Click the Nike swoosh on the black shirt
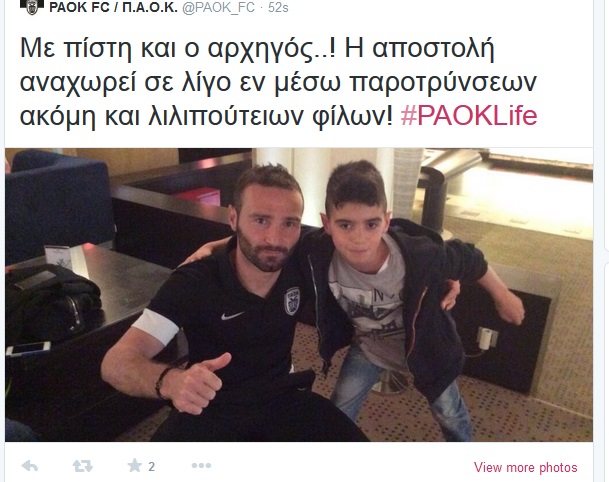The width and height of the screenshot is (609, 482). pyautogui.click(x=232, y=315)
